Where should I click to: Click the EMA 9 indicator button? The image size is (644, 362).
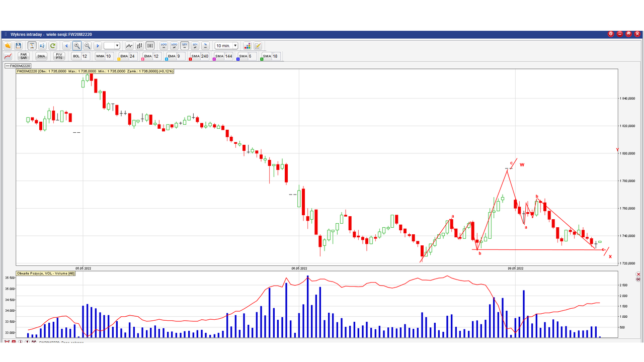[x=172, y=56]
